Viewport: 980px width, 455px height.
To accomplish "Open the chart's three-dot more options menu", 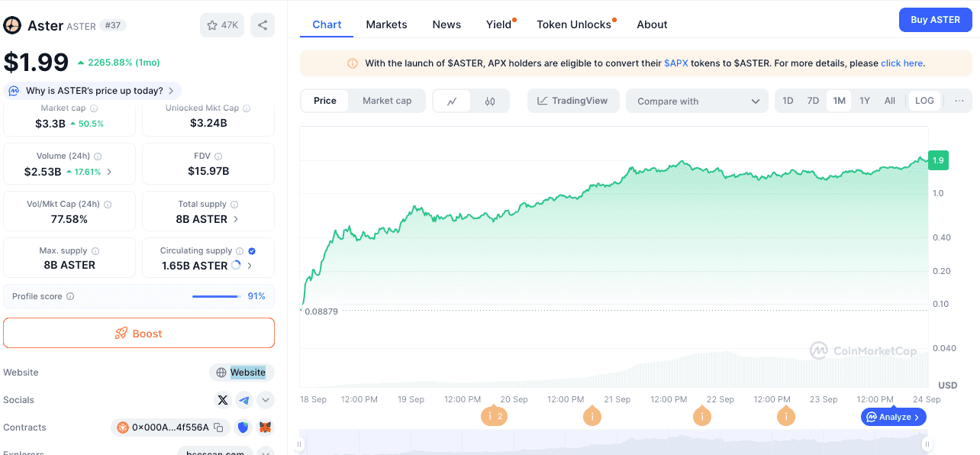I will click(959, 101).
